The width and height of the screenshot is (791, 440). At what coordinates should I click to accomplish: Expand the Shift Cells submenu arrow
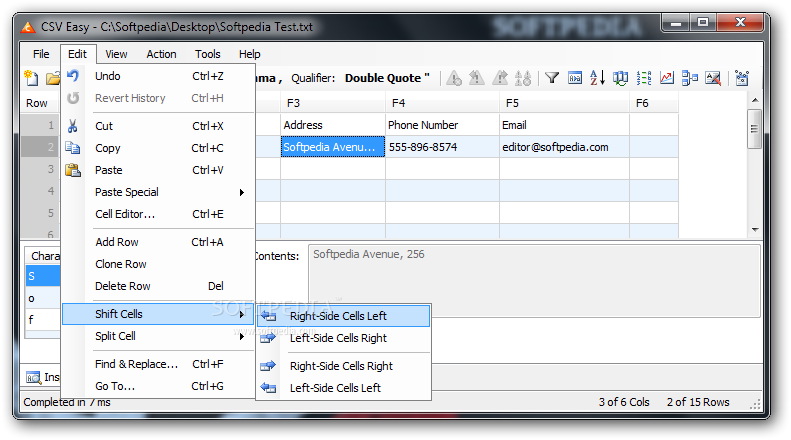[242, 314]
